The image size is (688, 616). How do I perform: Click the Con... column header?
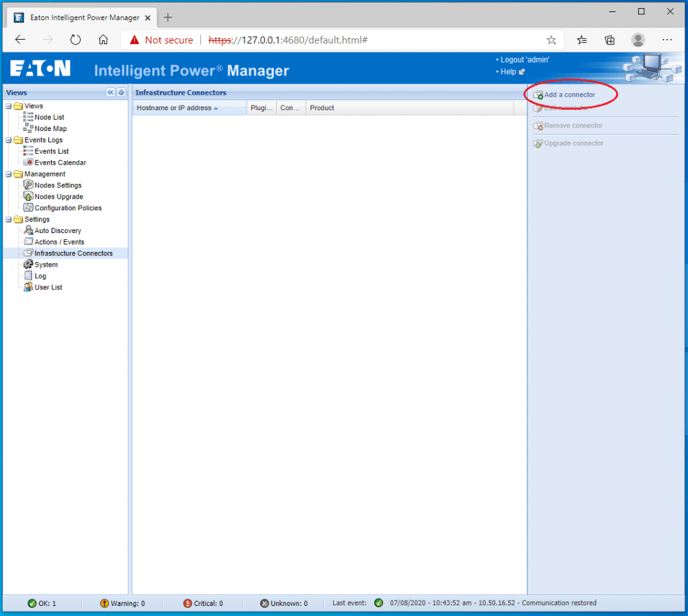290,108
